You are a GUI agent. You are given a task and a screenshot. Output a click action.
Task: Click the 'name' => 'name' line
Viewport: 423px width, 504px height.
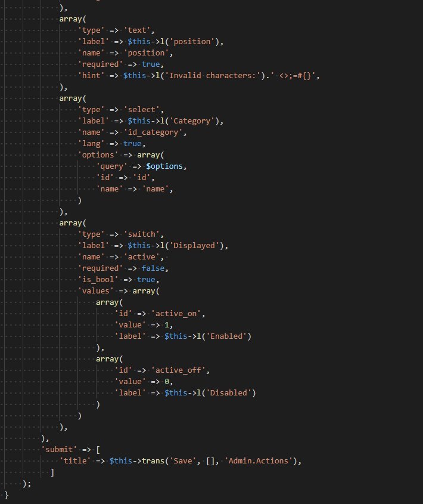(x=135, y=189)
